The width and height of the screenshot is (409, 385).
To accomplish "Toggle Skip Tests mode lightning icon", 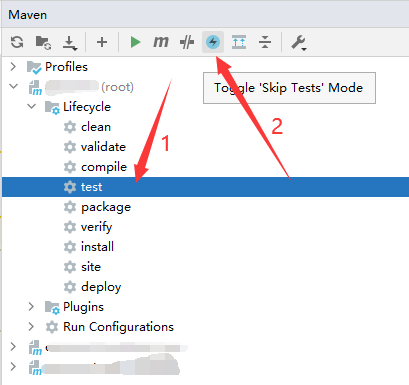I will (x=213, y=42).
